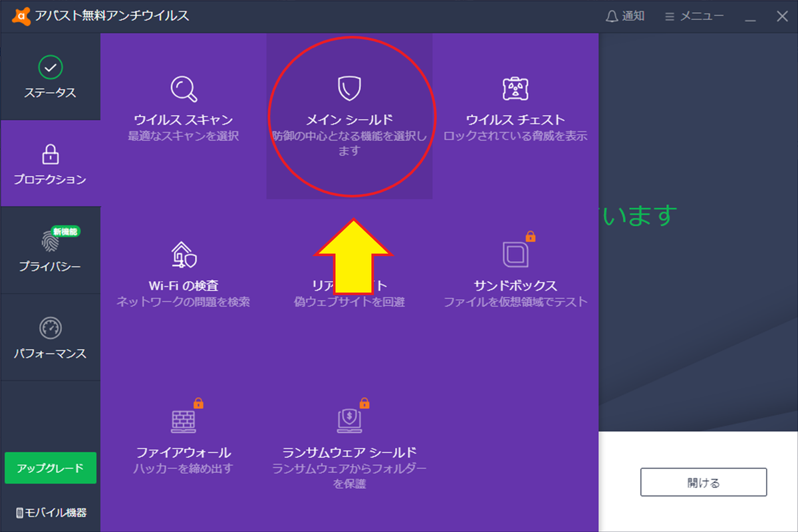Select the プロテクション padlock icon

(50, 153)
